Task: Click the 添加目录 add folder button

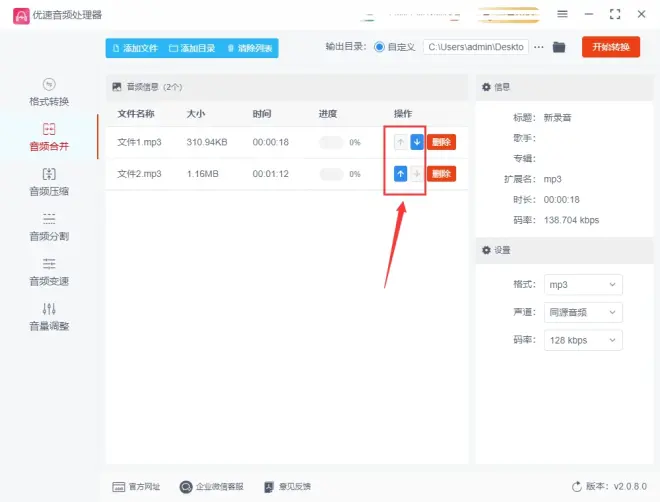Action: point(192,48)
